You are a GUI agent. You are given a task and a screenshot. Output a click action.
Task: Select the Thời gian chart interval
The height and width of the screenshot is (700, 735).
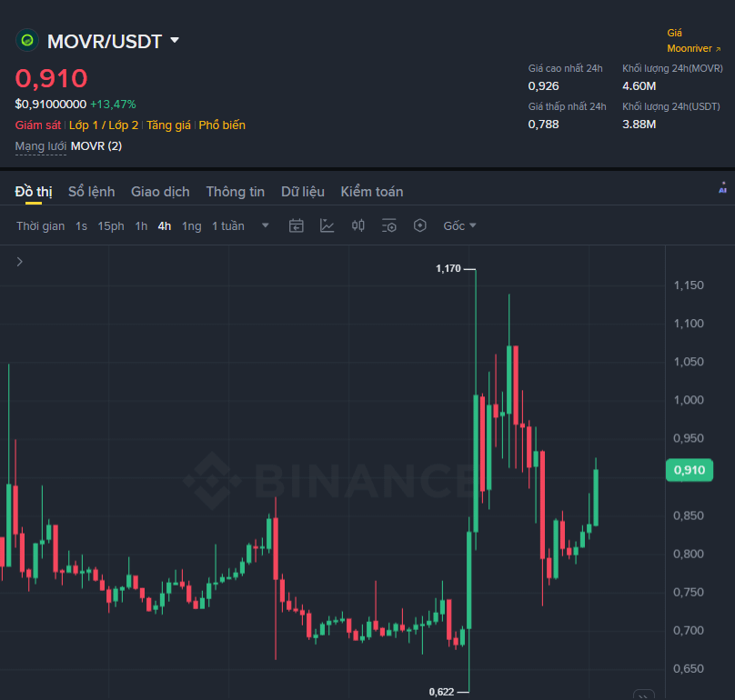[40, 225]
